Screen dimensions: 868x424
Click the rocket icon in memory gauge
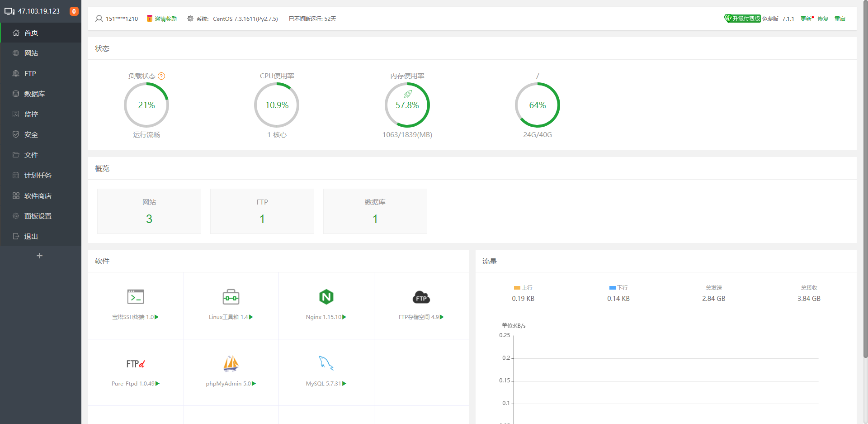click(x=407, y=94)
